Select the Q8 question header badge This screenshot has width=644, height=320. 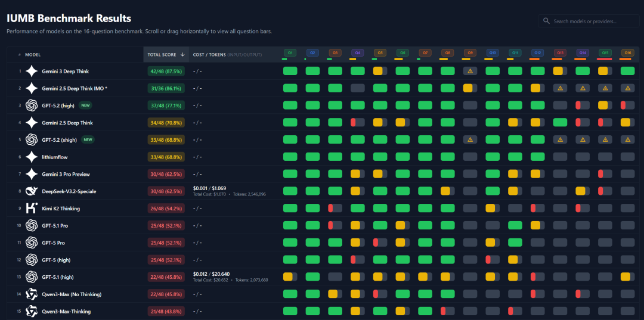(448, 53)
